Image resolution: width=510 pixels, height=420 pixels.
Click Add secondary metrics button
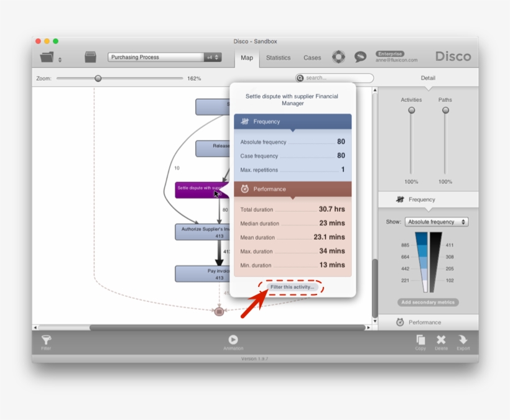click(428, 303)
